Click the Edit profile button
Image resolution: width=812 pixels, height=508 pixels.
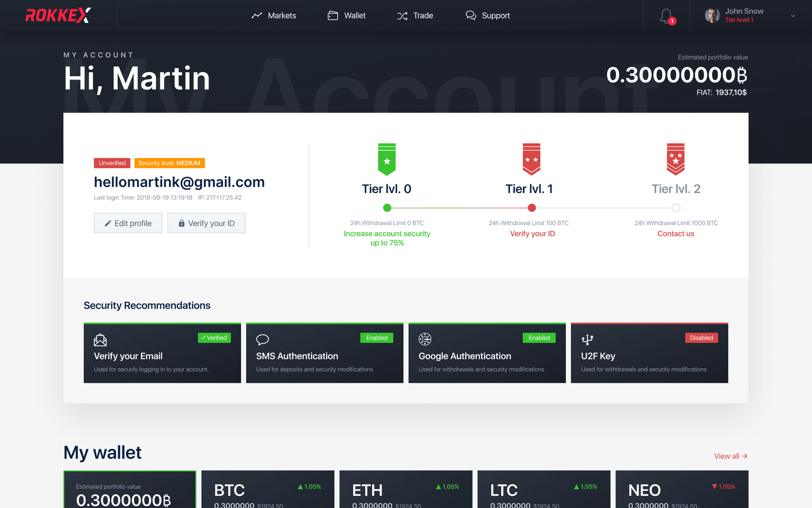point(128,223)
